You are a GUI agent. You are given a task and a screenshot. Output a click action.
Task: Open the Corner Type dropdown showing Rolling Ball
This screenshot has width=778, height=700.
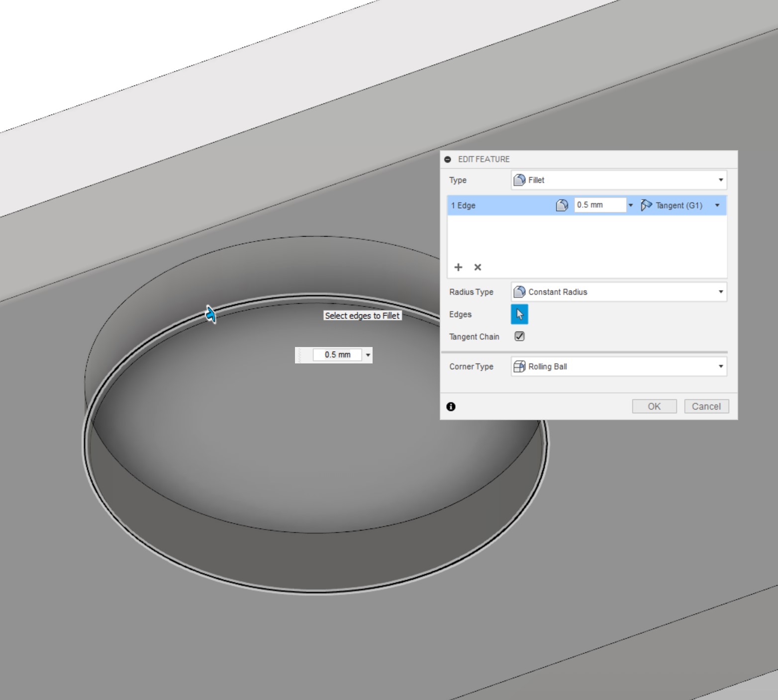(618, 366)
